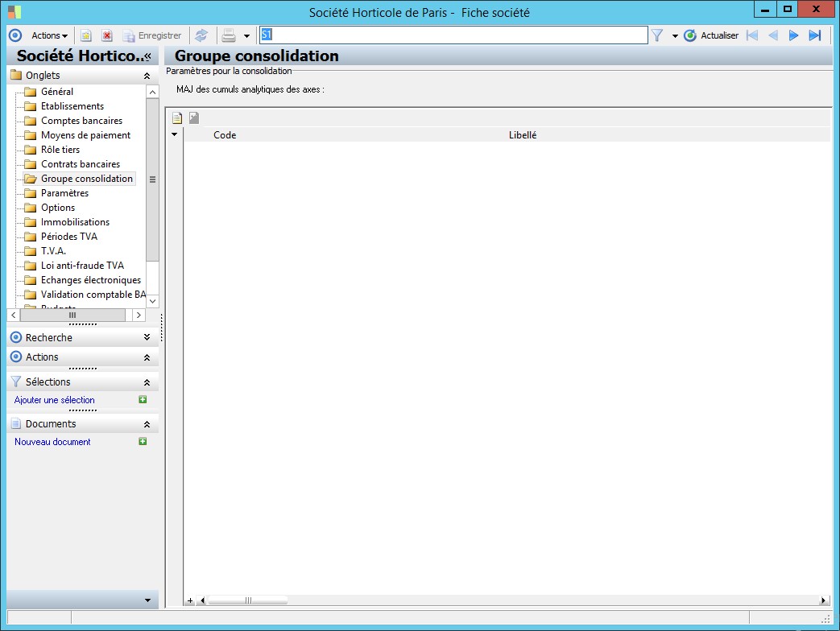Image resolution: width=840 pixels, height=631 pixels.
Task: Click the Enregistrer save button
Action: coord(152,35)
